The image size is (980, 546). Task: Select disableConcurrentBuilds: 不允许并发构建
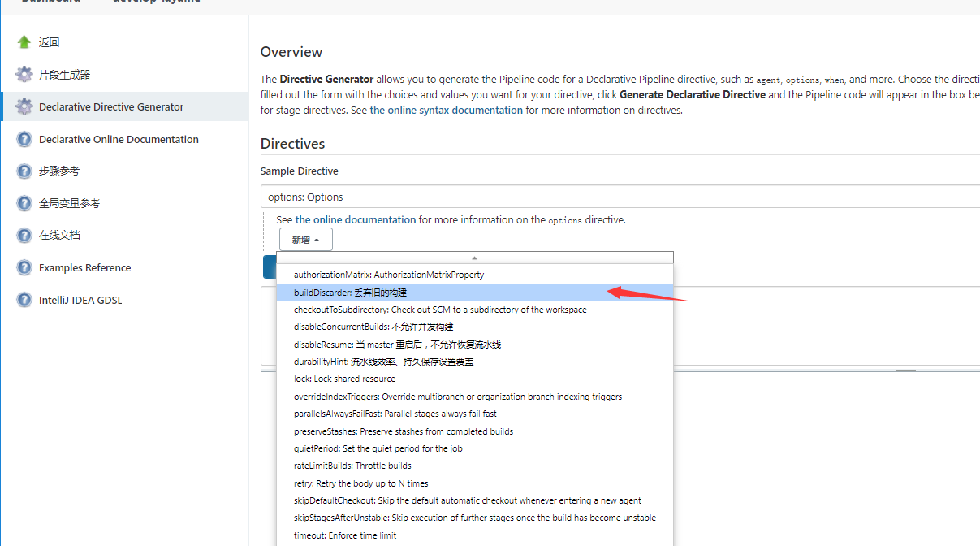coord(475,327)
